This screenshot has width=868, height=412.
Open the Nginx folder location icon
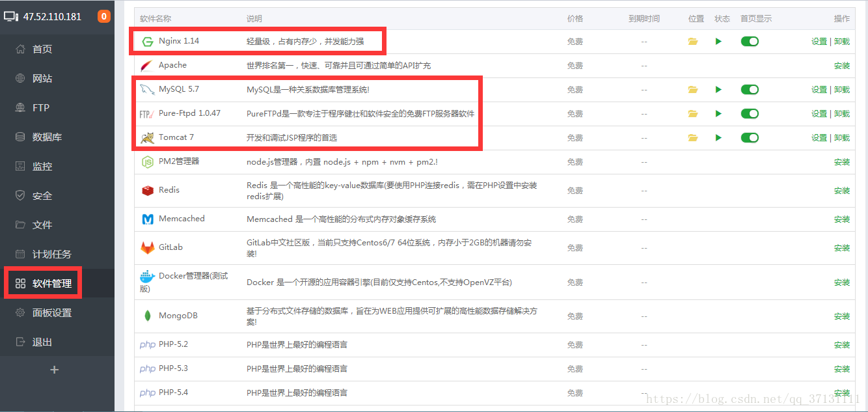pos(693,42)
